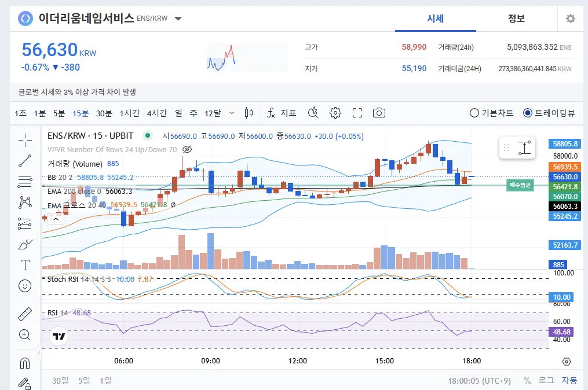This screenshot has height=390, width=588.
Task: Toggle VPVR indicator visibility eye icon
Action: (187, 149)
